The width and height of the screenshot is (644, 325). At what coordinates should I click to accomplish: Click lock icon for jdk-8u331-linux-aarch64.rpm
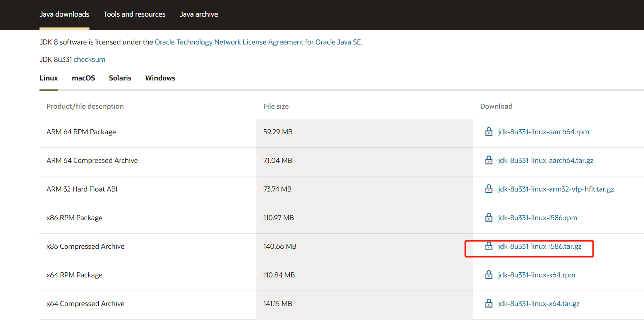(489, 132)
